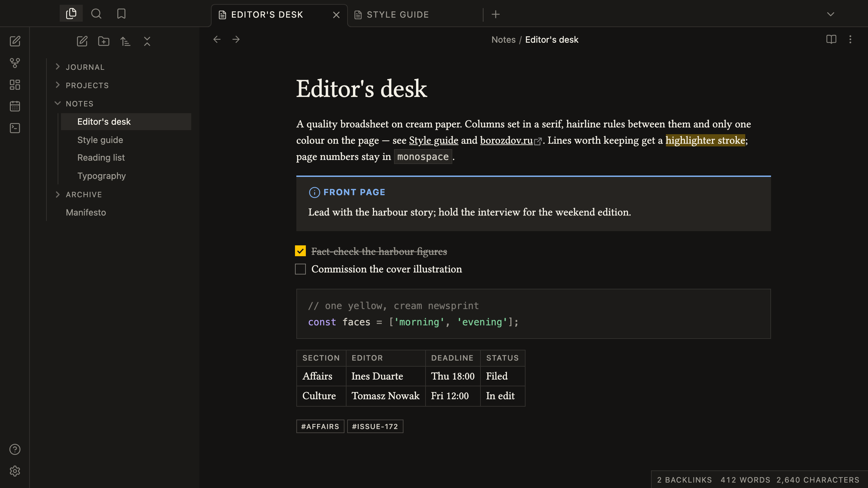Image resolution: width=868 pixels, height=488 pixels.
Task: Open more options three-dot menu
Action: coord(850,40)
